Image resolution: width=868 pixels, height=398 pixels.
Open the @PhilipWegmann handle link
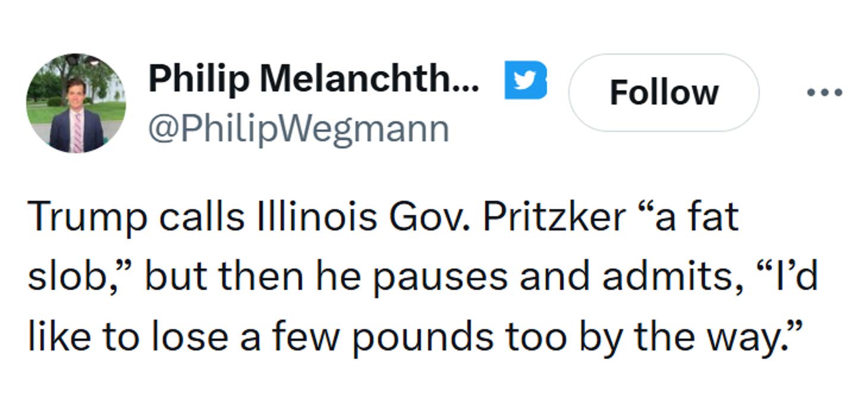tap(298, 129)
